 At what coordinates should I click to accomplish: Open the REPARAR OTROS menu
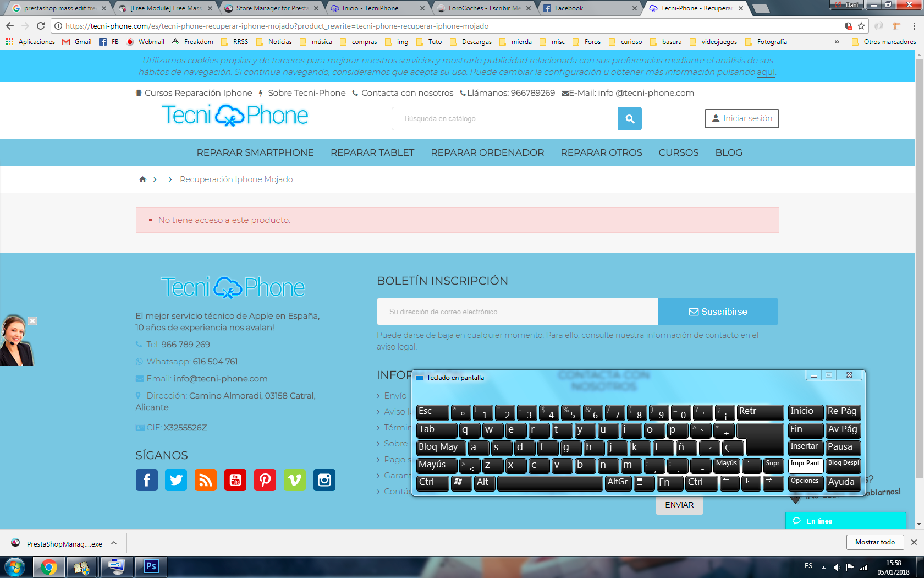(601, 152)
